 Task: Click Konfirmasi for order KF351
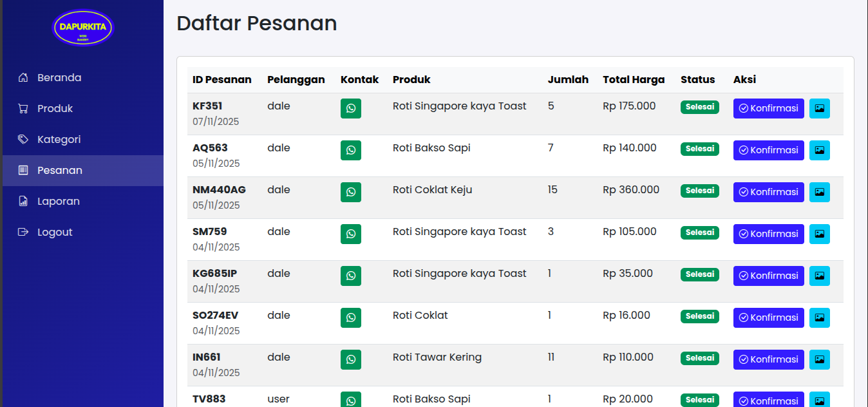[769, 108]
